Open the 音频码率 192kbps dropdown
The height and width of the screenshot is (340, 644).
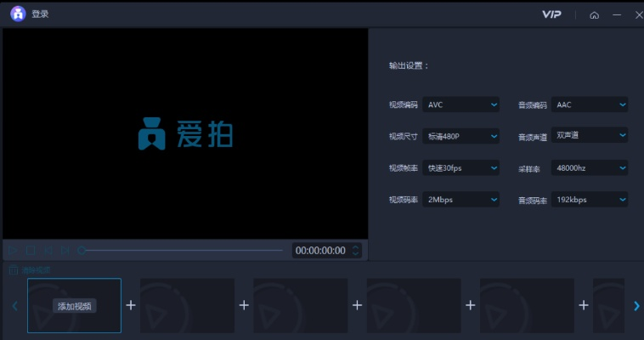point(590,200)
